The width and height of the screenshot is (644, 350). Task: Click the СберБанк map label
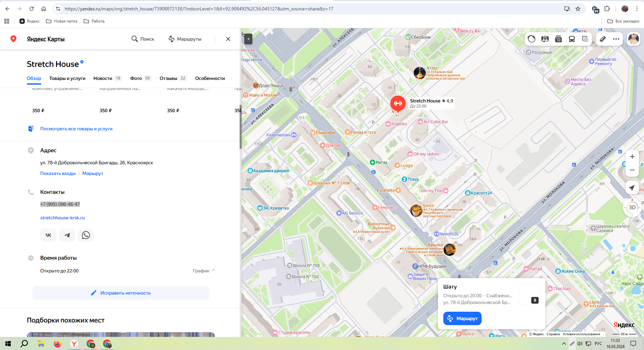point(418,37)
